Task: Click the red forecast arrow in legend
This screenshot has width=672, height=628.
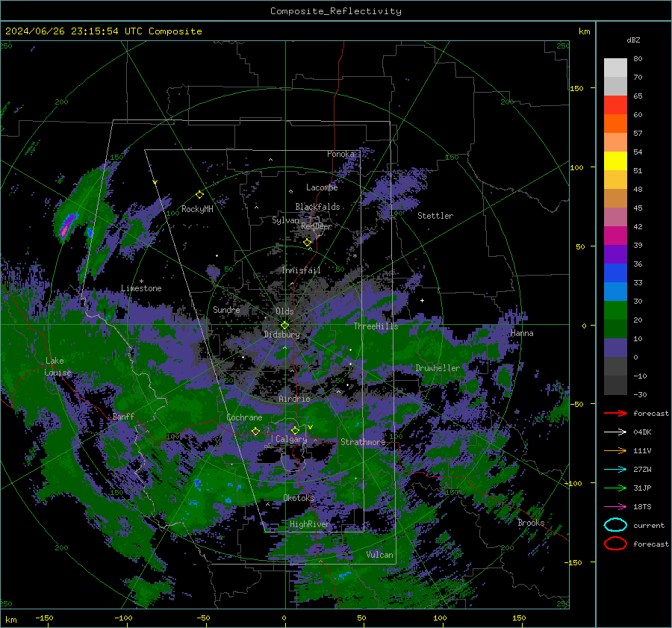Action: [x=615, y=413]
